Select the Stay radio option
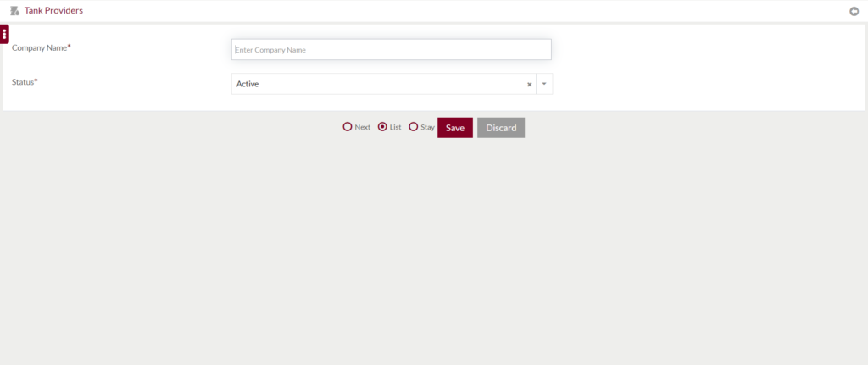Viewport: 868px width, 365px height. coord(413,127)
